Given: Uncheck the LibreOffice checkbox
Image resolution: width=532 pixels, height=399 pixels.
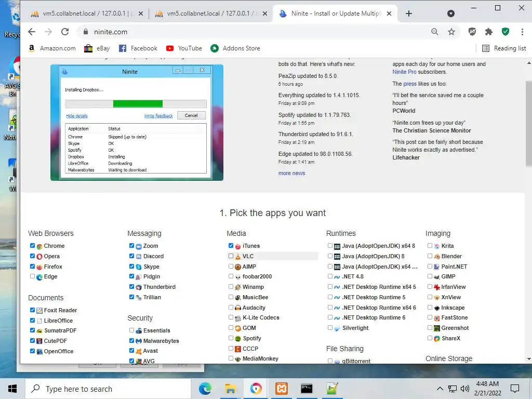Looking at the screenshot, I should coord(32,320).
